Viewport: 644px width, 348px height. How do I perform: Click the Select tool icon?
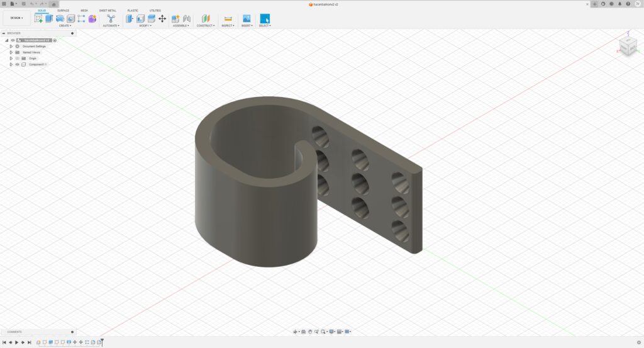265,18
